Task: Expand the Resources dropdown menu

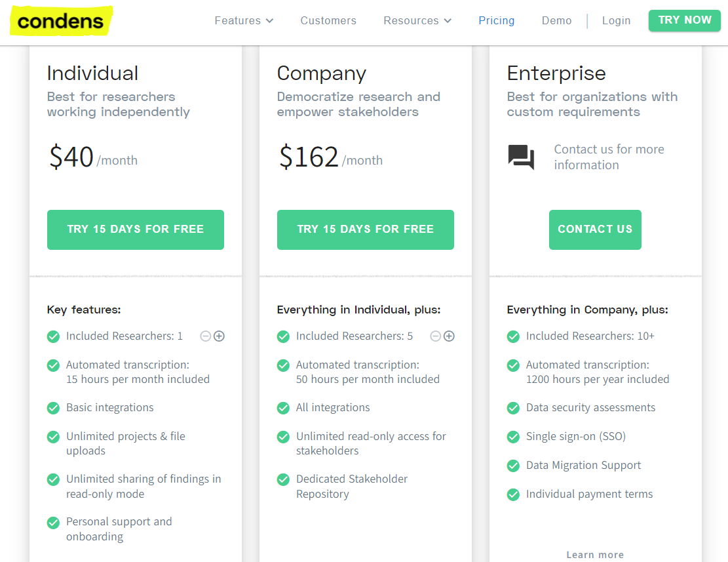Action: point(417,21)
